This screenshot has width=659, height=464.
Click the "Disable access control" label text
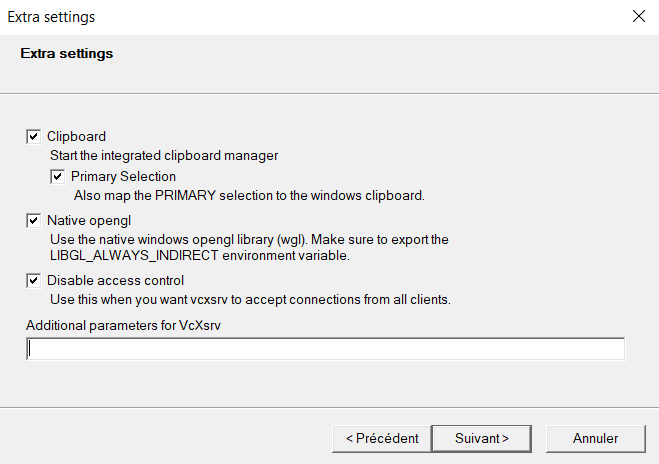[x=115, y=280]
